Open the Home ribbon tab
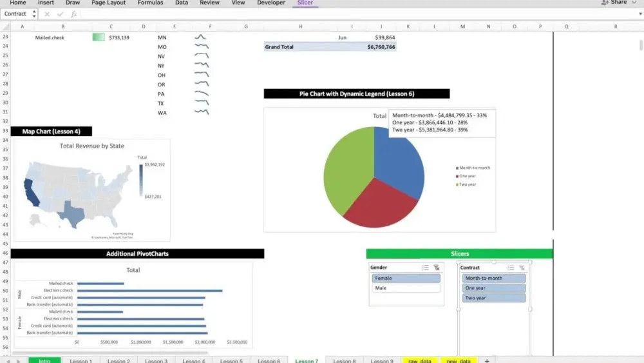644x363 pixels. click(x=17, y=3)
